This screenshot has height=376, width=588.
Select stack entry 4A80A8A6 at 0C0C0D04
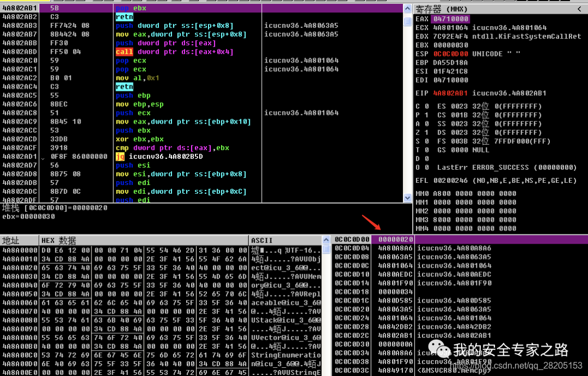point(396,248)
